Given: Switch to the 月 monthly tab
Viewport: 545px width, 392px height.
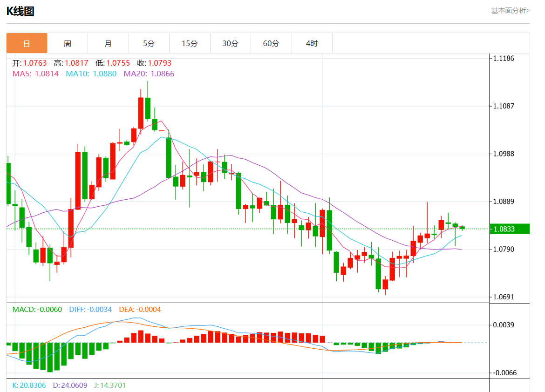Looking at the screenshot, I should click(x=108, y=43).
